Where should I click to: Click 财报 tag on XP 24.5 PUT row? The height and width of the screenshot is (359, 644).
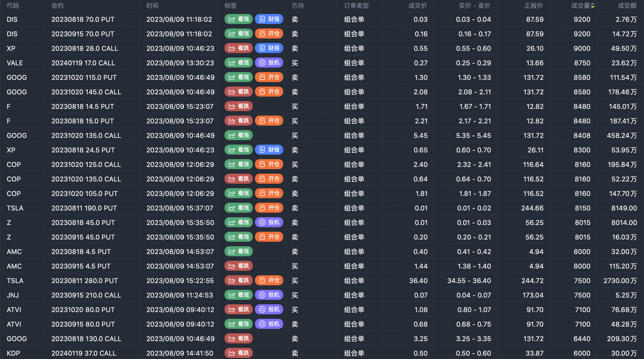pos(269,150)
